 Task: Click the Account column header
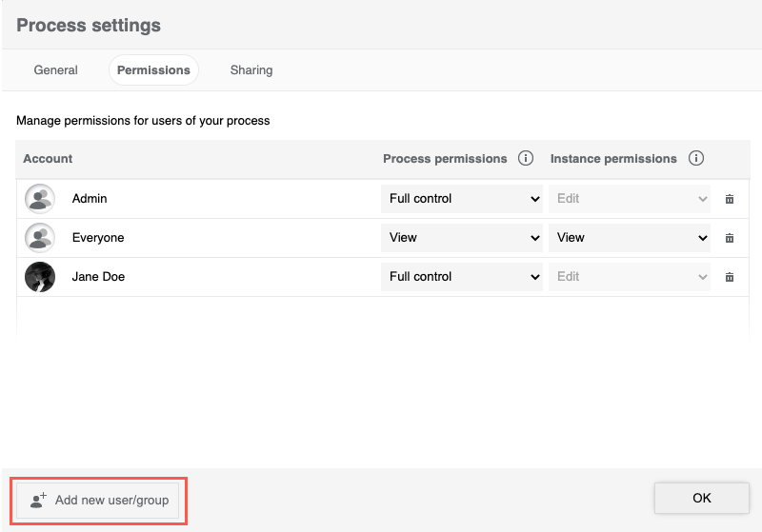coord(48,159)
